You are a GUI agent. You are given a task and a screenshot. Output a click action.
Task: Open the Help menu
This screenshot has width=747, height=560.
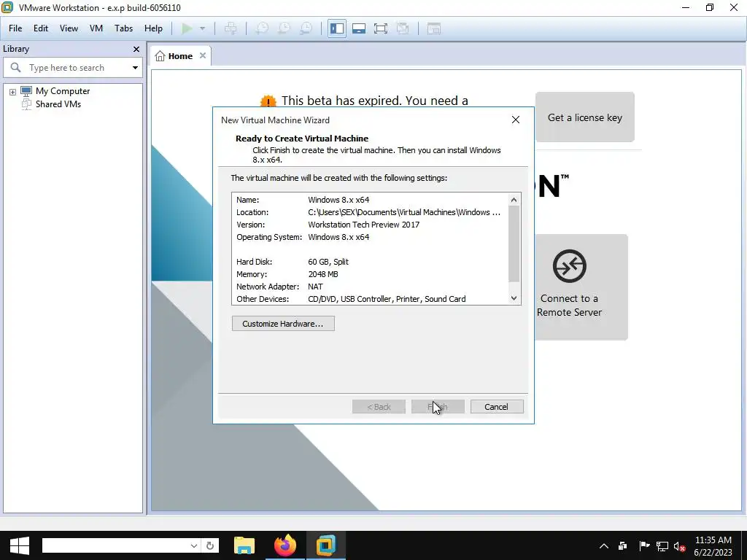pyautogui.click(x=153, y=28)
